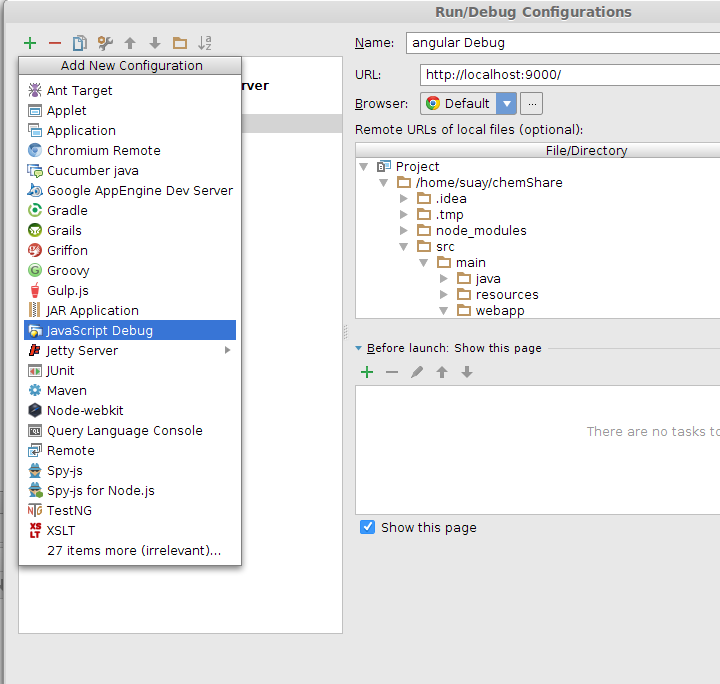Click the green plus Add New Configuration icon
The image size is (720, 684).
click(30, 43)
